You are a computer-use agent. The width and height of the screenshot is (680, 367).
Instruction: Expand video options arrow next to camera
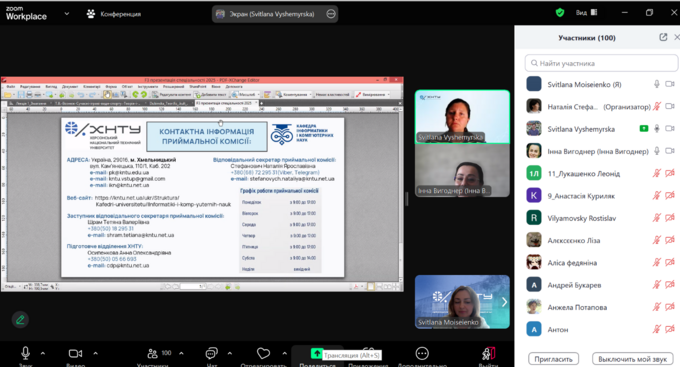pos(95,353)
